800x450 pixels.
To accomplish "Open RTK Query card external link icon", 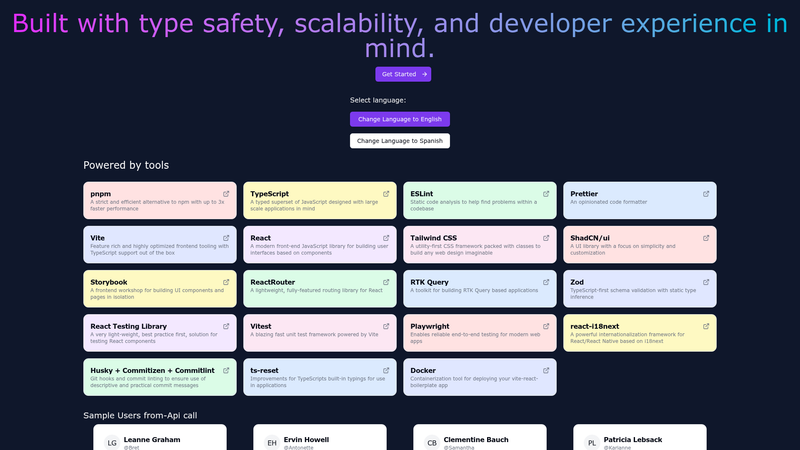I will click(546, 282).
